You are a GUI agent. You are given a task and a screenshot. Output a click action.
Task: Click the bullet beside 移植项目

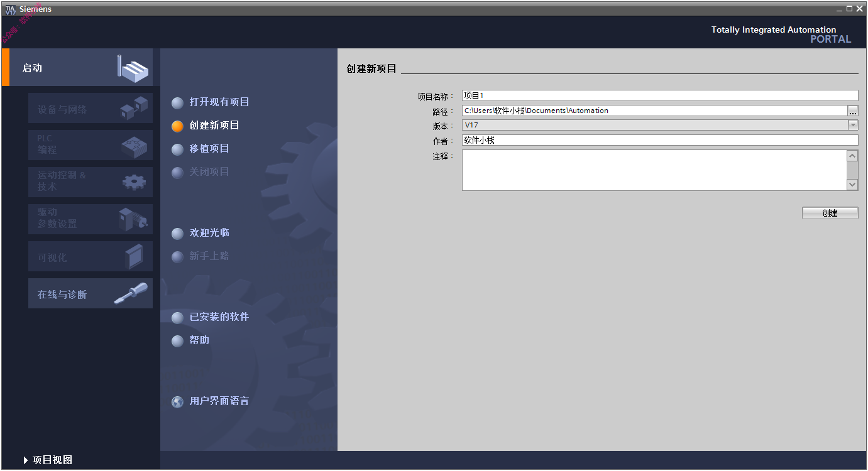[178, 149]
